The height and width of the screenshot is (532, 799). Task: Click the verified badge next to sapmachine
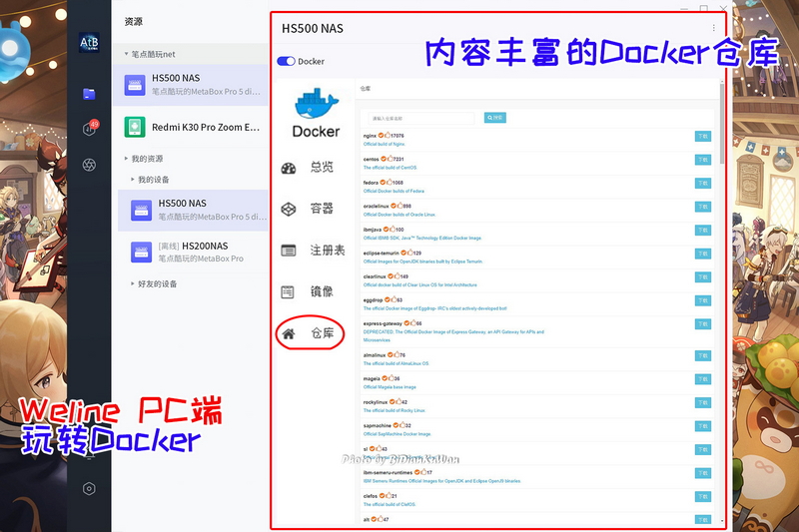click(x=396, y=425)
